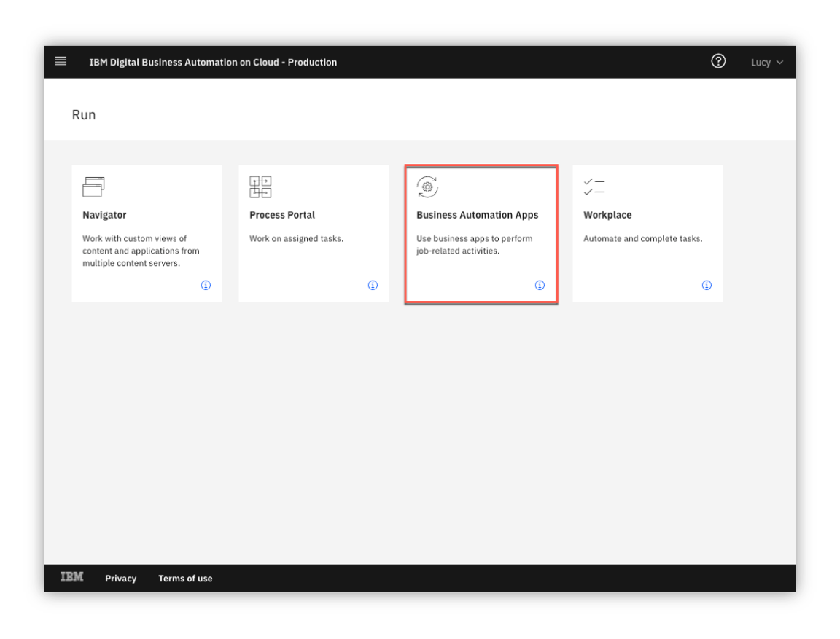Click 'Automate and complete tasks.' description

[643, 239]
